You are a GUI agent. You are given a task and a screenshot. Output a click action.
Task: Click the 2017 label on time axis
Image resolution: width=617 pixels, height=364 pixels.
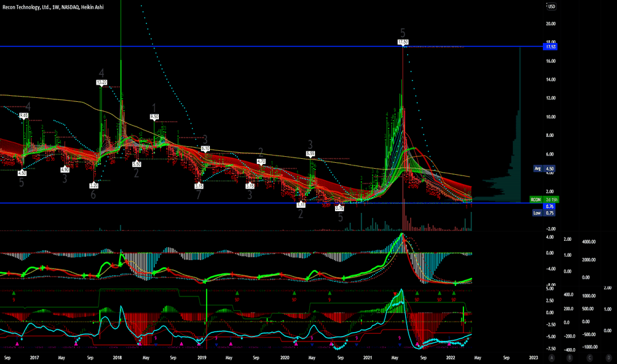[34, 357]
